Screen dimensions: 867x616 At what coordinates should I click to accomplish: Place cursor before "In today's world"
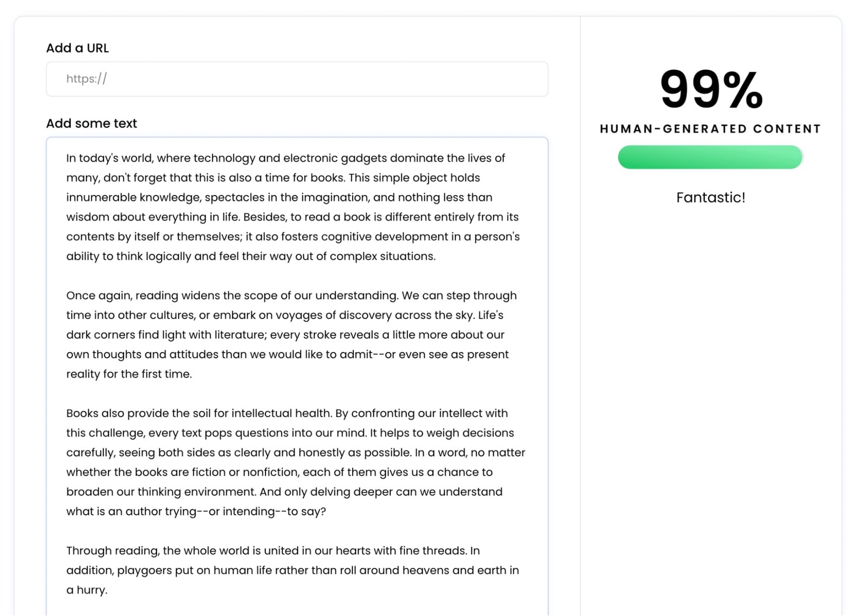(67, 158)
